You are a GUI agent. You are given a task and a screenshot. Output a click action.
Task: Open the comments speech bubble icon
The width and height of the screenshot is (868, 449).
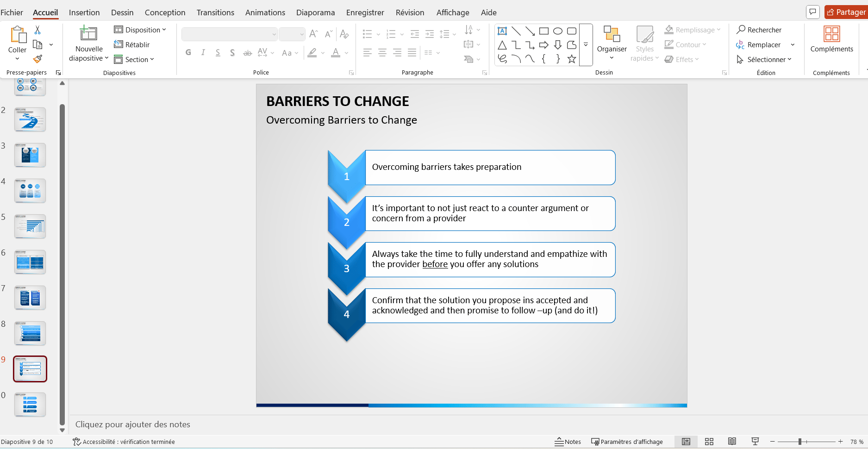pos(812,12)
